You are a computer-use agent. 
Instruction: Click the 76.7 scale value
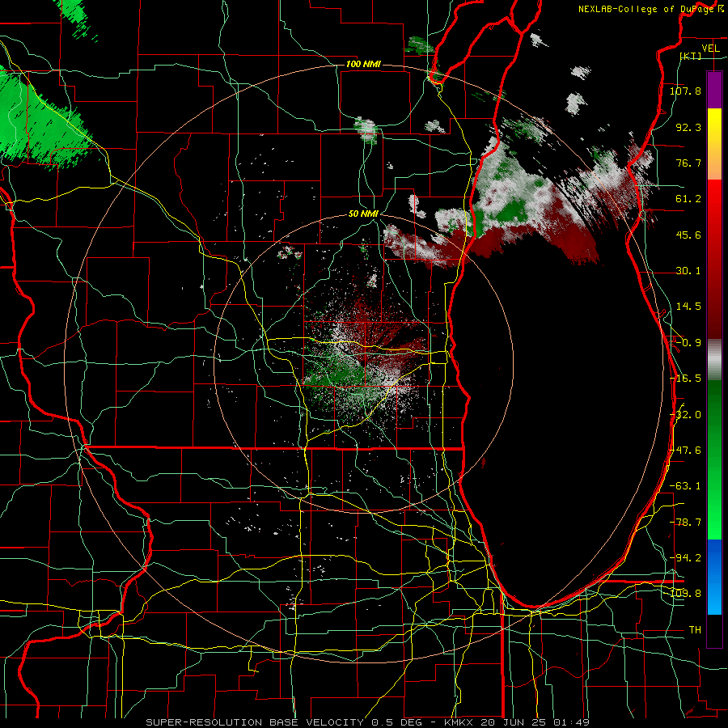688,163
